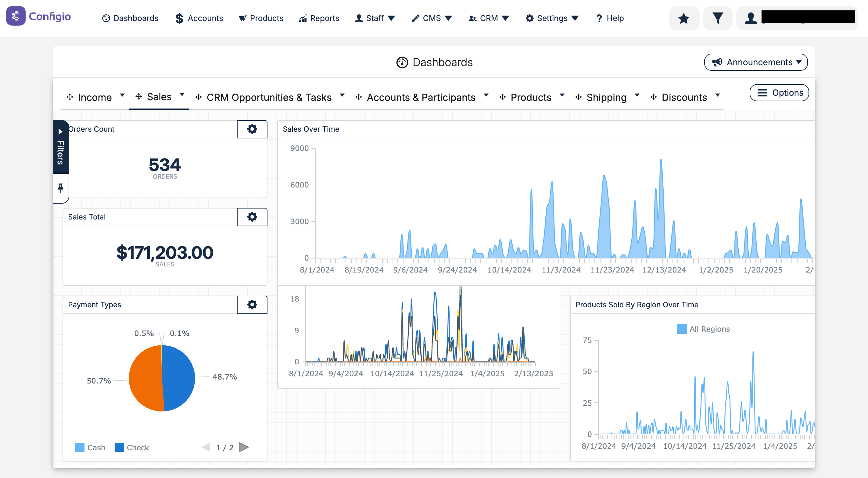Open the favorites star icon
Image resolution: width=868 pixels, height=478 pixels.
click(x=684, y=18)
